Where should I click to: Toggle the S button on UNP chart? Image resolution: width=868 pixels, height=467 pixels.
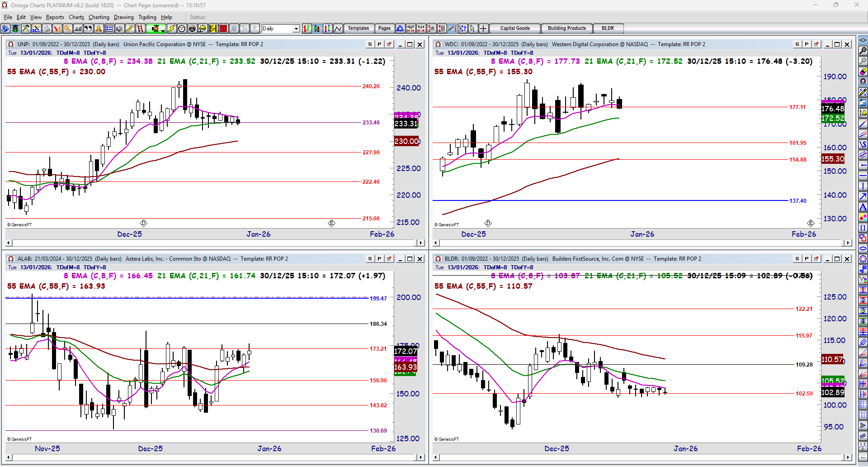click(370, 44)
